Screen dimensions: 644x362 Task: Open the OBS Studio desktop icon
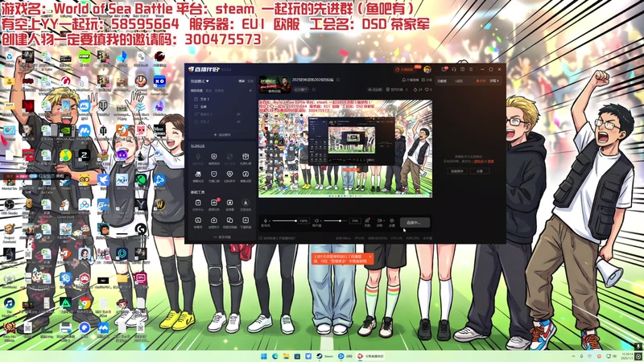click(9, 206)
